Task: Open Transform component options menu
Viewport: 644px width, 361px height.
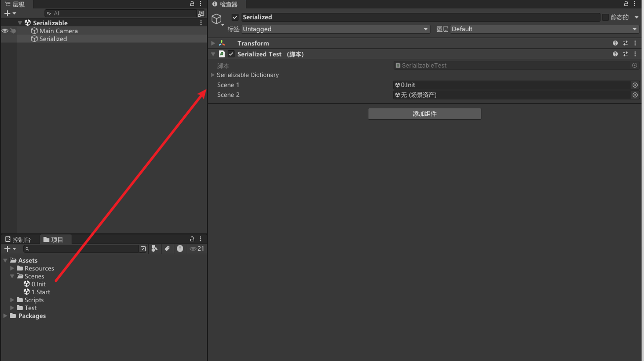Action: tap(635, 44)
